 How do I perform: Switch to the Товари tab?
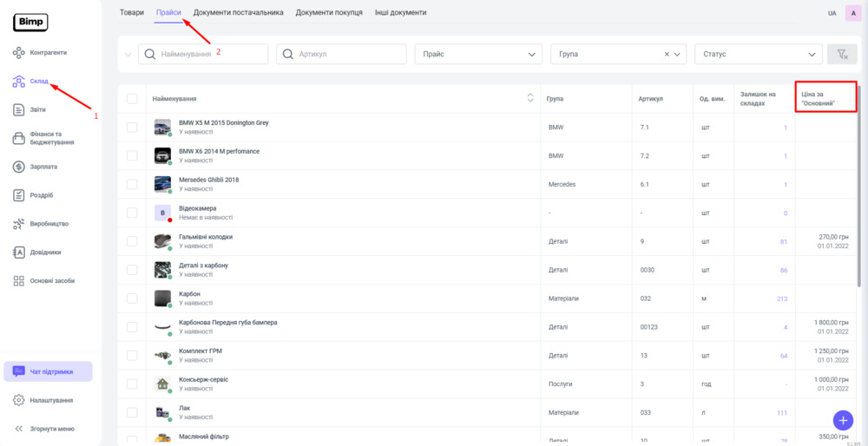132,13
